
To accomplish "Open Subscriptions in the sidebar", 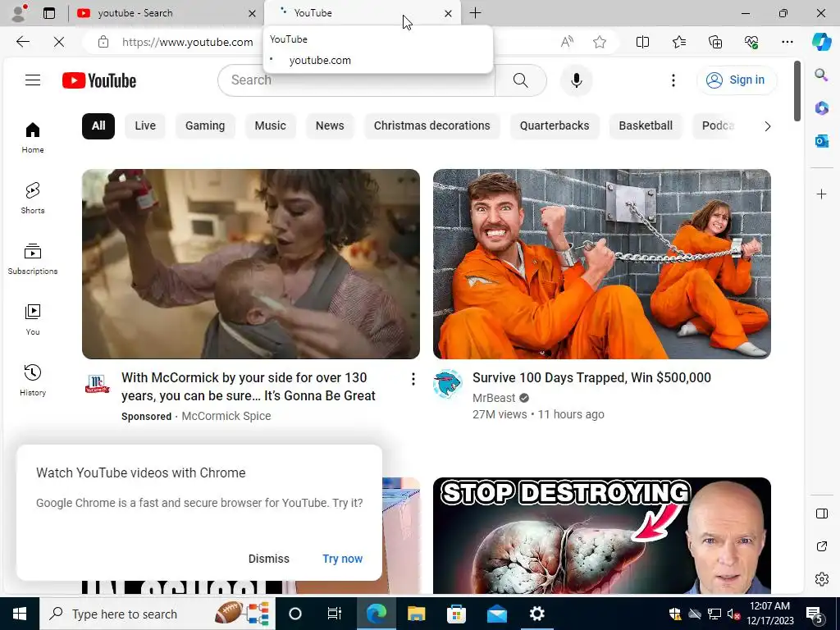I will click(33, 258).
